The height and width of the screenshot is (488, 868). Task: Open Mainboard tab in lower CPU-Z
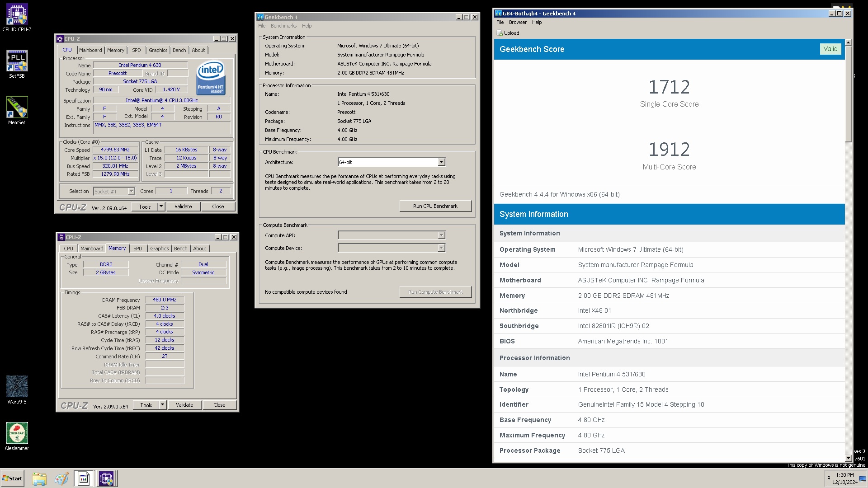pos(92,249)
